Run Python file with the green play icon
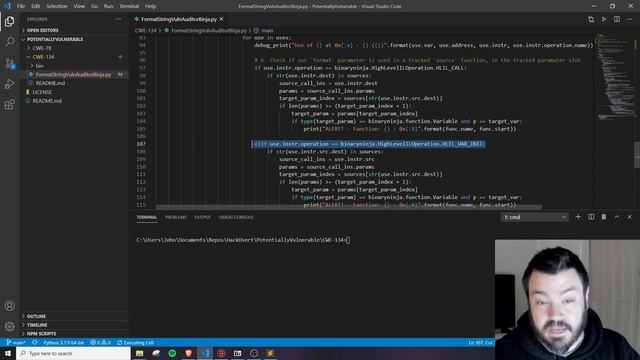The image size is (640, 360). pyautogui.click(x=604, y=19)
